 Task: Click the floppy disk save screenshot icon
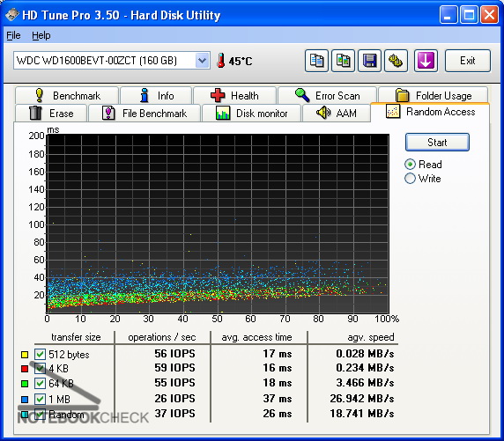pos(369,61)
